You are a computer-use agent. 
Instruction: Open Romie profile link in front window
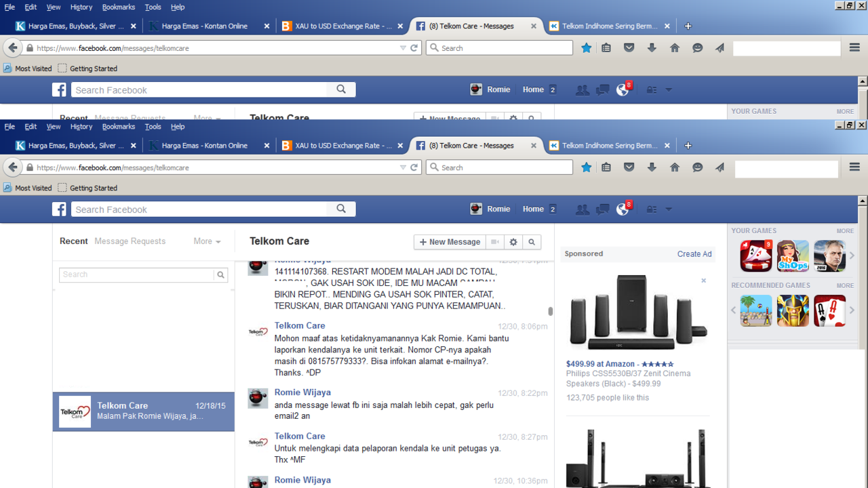pos(490,209)
